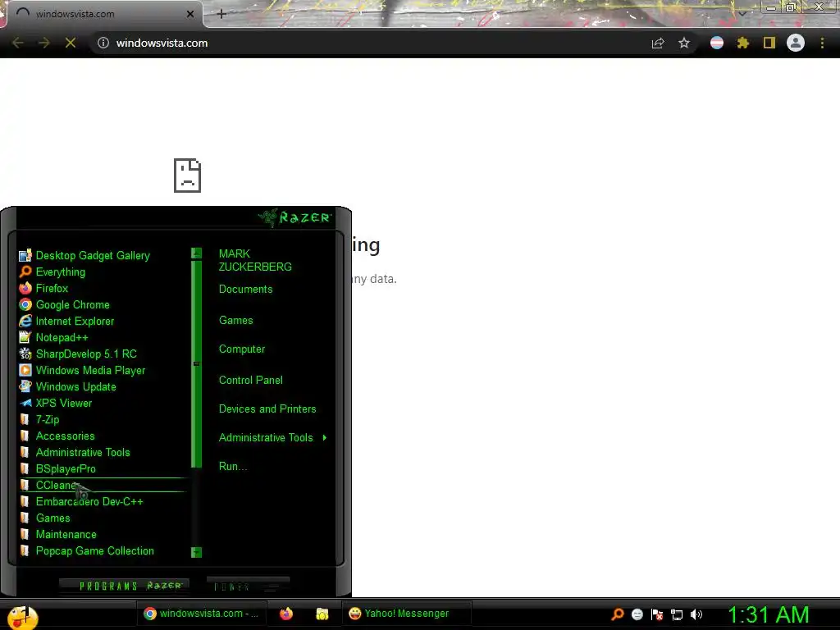Open Windows Update entry
The image size is (840, 630).
(67, 387)
